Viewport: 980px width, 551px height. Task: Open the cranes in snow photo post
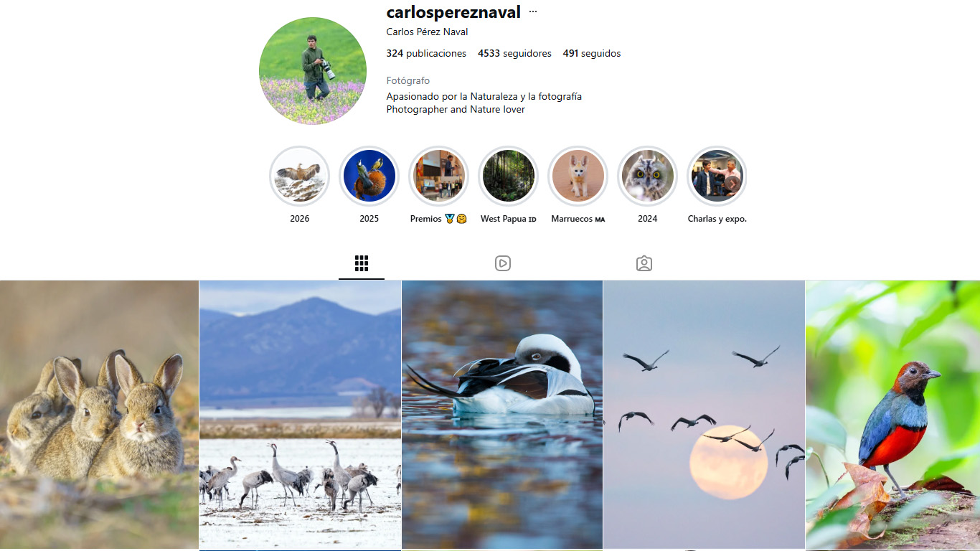(x=300, y=415)
